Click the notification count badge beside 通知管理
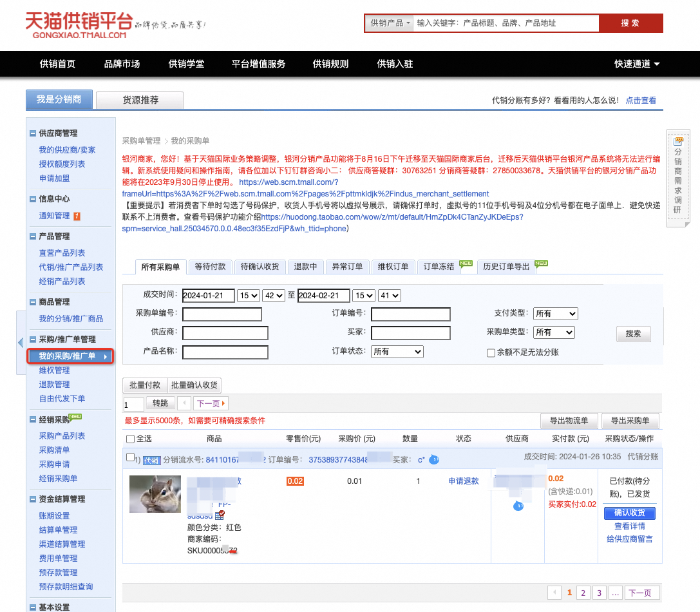 coord(77,216)
